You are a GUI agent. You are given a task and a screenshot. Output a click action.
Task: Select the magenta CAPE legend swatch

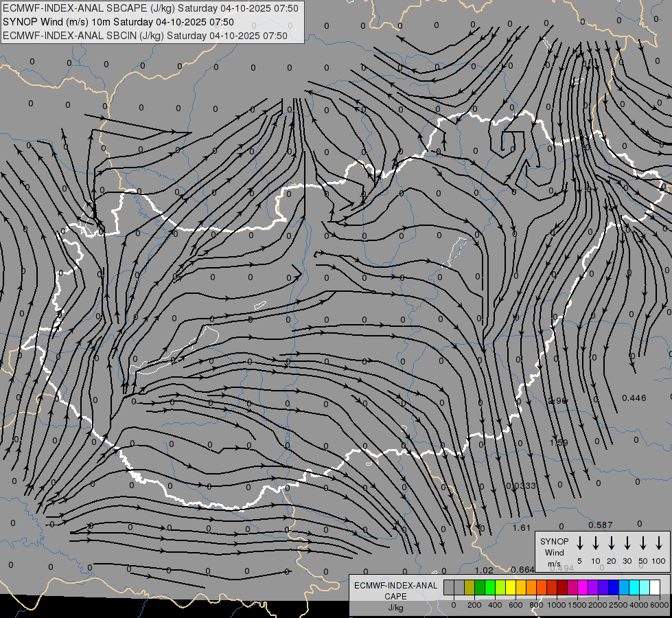point(583,588)
